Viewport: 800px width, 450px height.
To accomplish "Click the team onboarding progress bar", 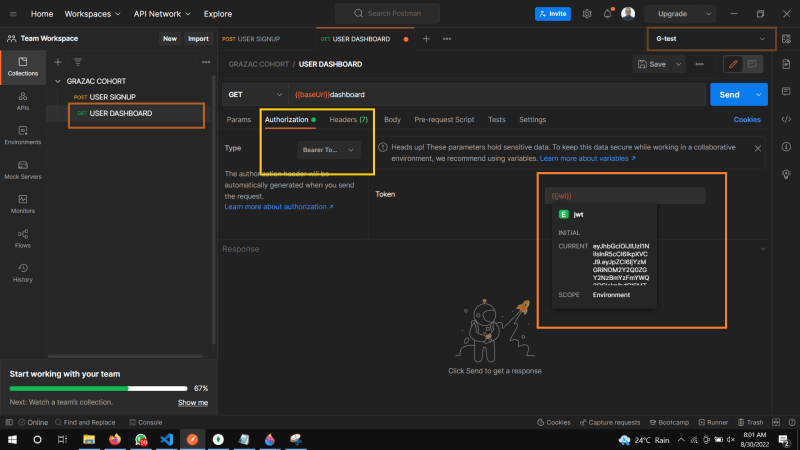I will 98,388.
